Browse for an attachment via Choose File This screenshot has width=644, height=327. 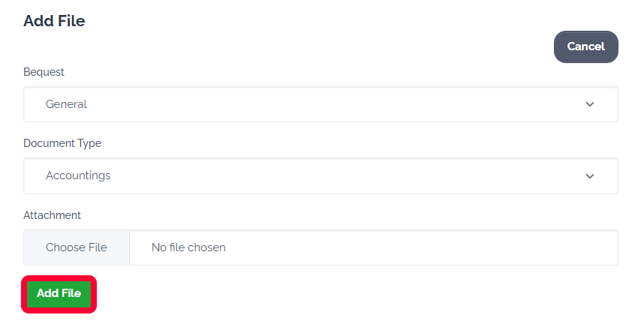pos(77,247)
